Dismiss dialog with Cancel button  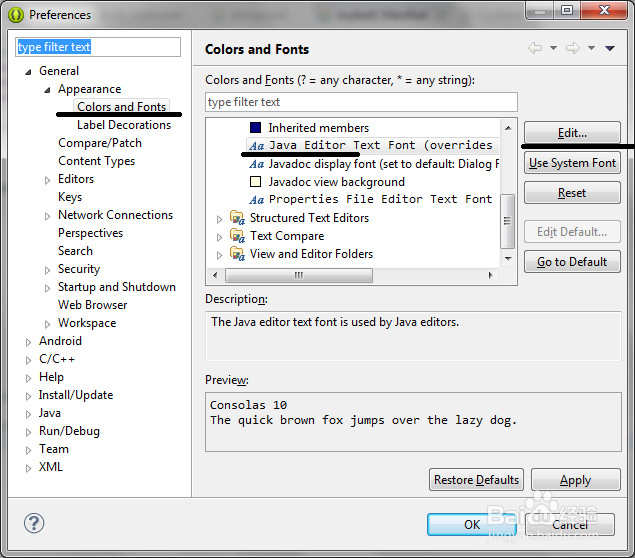(570, 524)
